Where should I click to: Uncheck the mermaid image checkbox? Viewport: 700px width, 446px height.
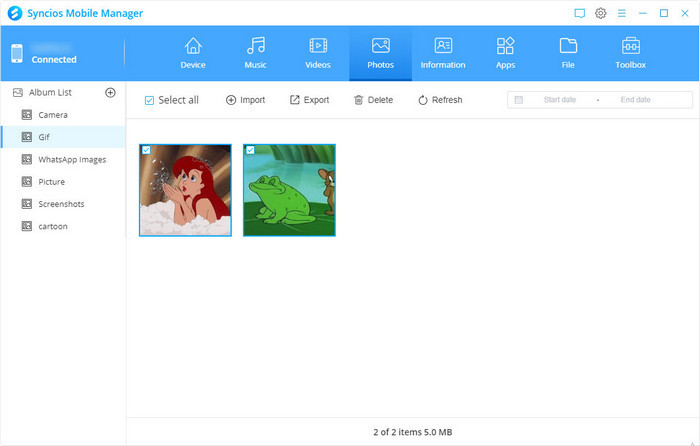146,150
